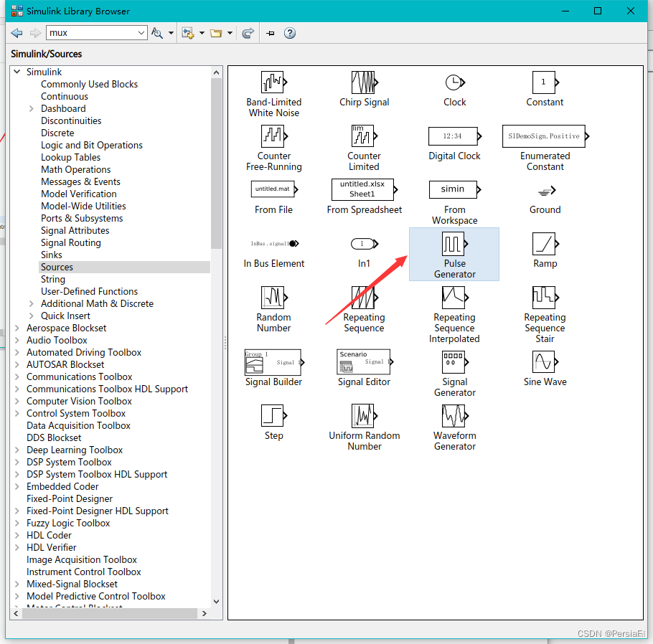Open the Math Operations library

pyautogui.click(x=75, y=169)
